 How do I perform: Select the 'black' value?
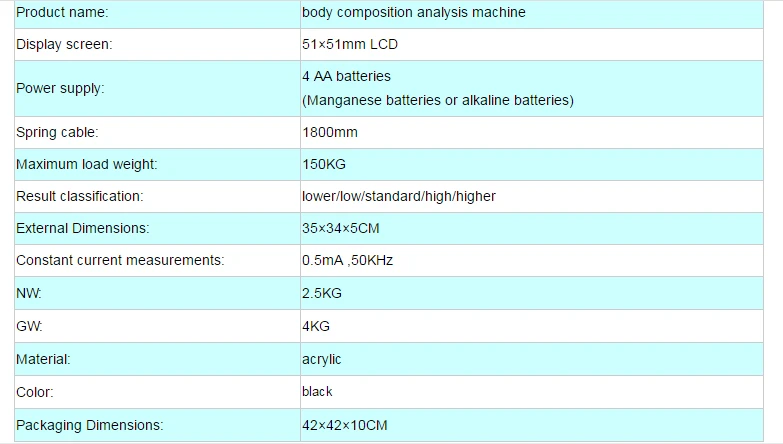point(317,392)
